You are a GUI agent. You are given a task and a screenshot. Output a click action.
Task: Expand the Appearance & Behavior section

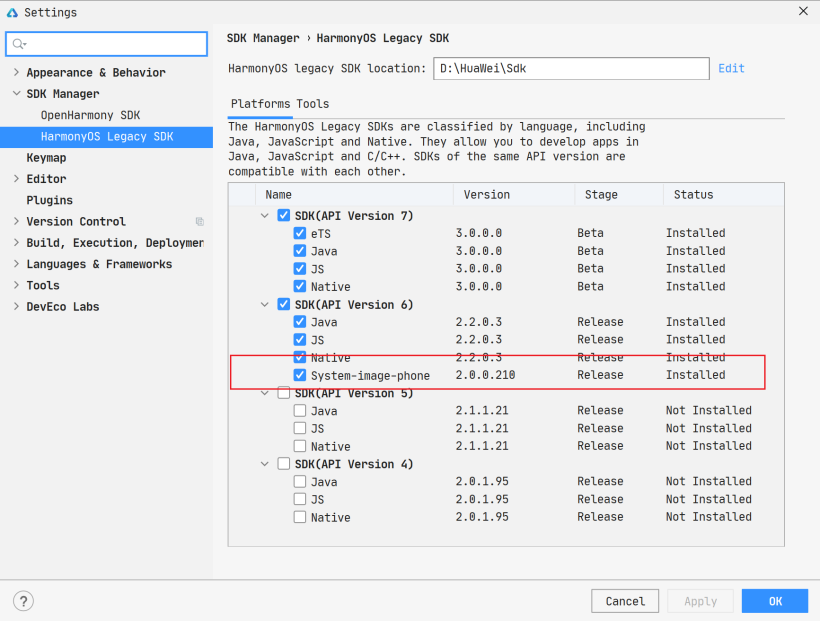[16, 73]
